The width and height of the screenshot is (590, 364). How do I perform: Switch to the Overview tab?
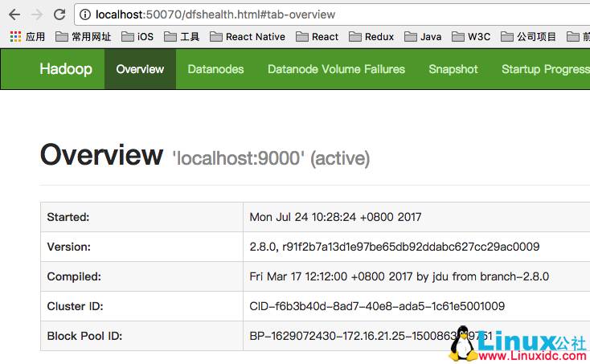tap(140, 69)
